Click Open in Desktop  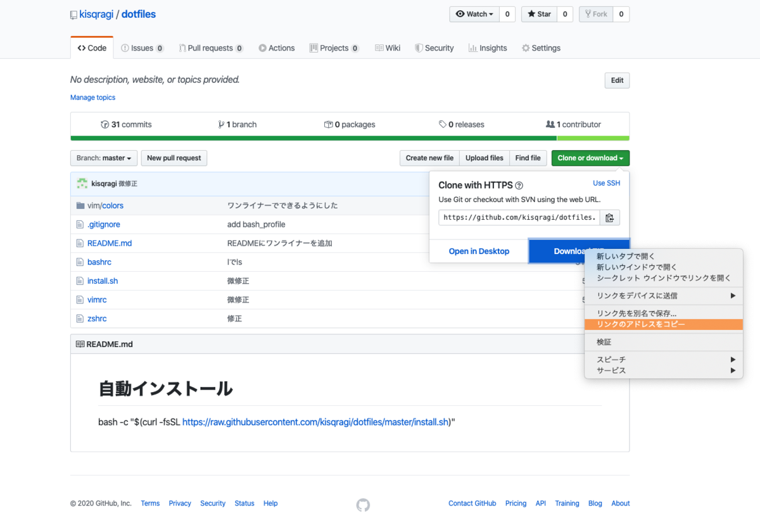pyautogui.click(x=479, y=251)
